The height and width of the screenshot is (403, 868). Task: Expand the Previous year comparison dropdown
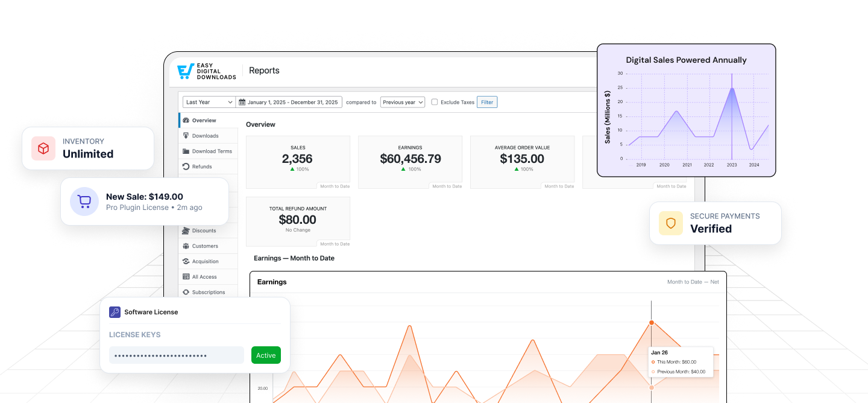(402, 102)
